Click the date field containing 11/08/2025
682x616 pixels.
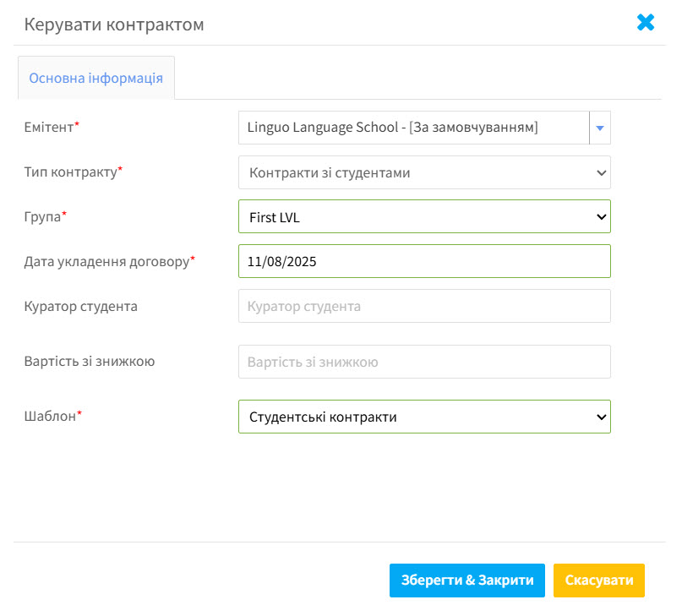tap(424, 261)
